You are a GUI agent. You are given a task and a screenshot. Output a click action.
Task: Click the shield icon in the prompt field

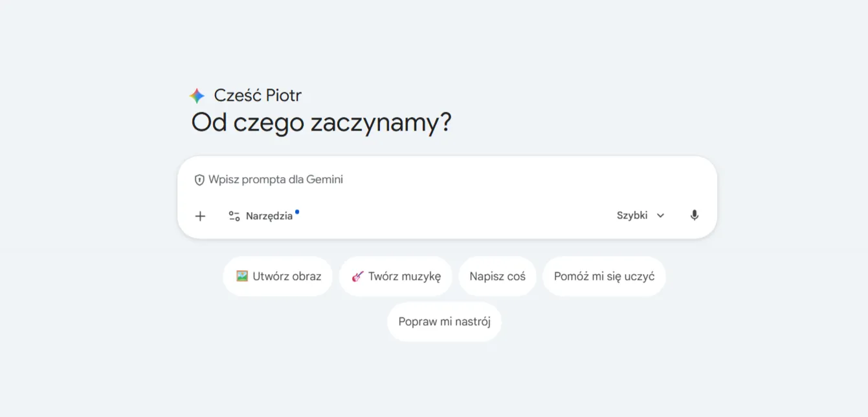199,180
